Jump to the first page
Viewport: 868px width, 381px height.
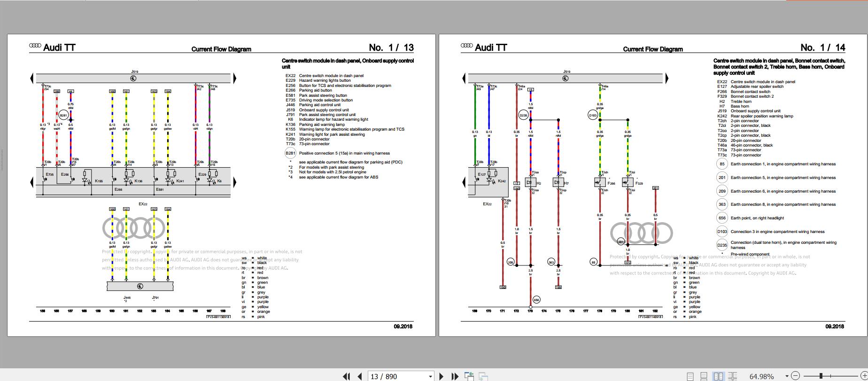click(347, 376)
